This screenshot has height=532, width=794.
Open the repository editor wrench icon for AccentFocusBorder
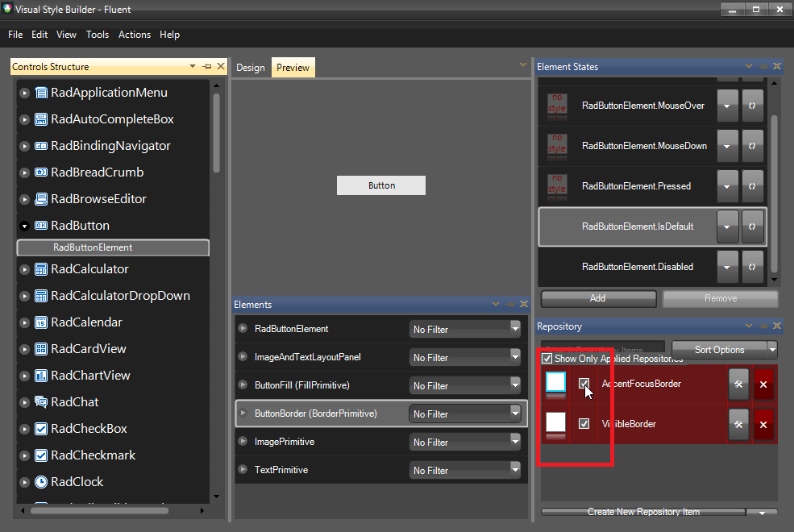pos(738,384)
